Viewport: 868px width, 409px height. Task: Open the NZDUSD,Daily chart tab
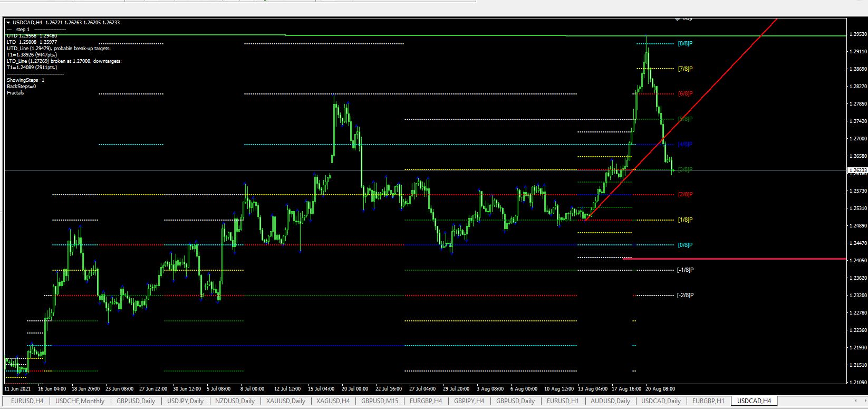pyautogui.click(x=235, y=401)
